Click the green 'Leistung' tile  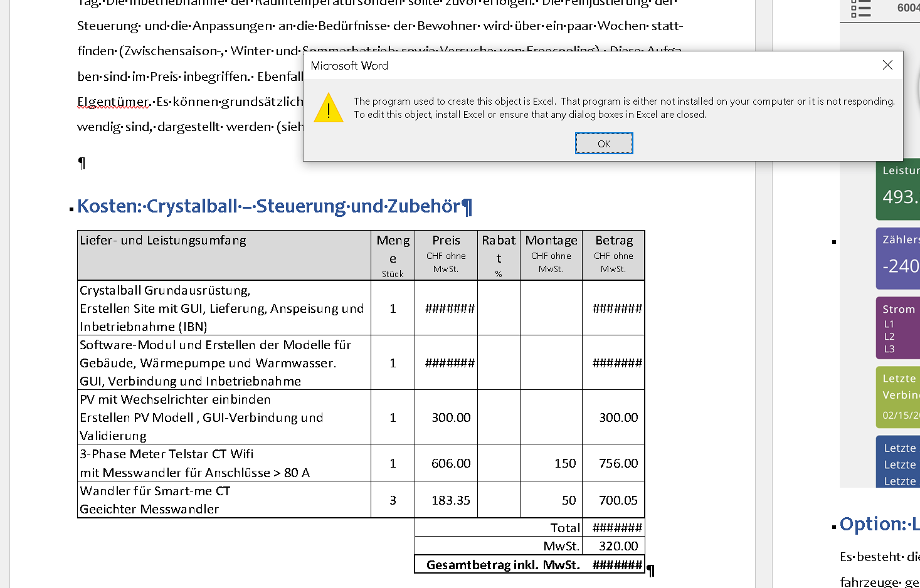click(899, 189)
